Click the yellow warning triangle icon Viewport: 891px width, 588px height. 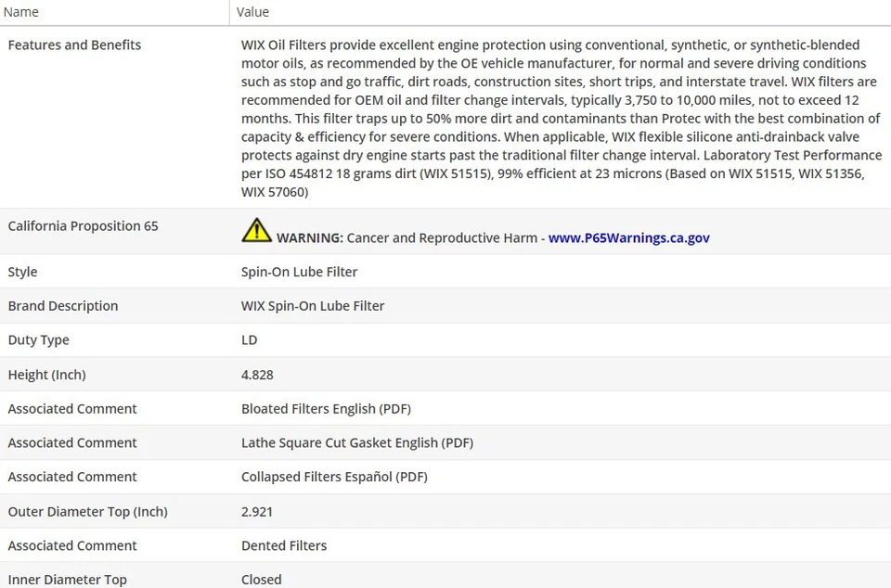(256, 231)
